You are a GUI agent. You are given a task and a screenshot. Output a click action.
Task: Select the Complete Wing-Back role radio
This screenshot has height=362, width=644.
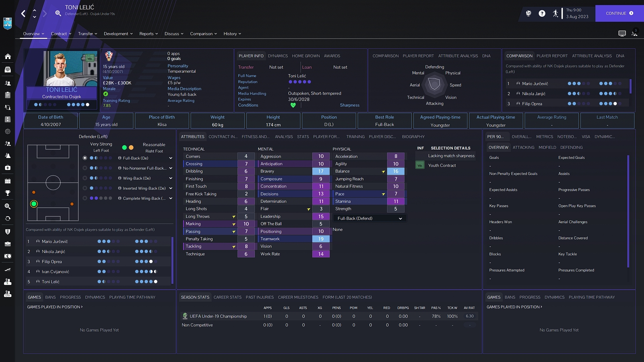[x=85, y=198]
